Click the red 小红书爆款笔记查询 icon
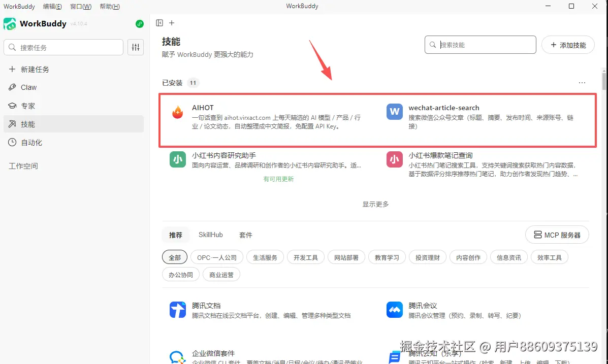608x364 pixels. [394, 159]
